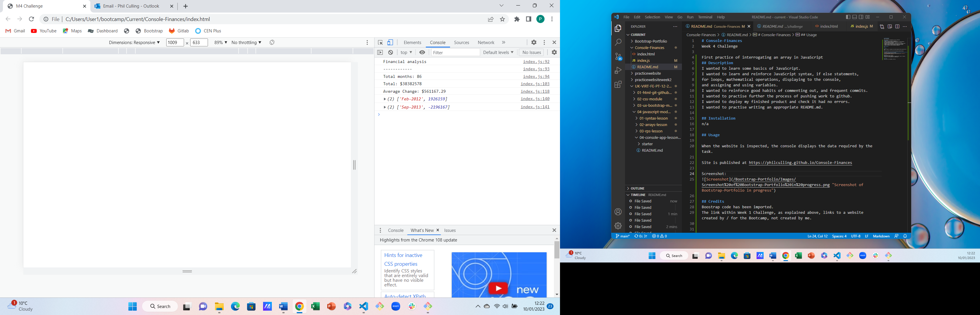This screenshot has width=980, height=315.
Task: Open the 89% zoom dropdown
Action: pos(221,42)
